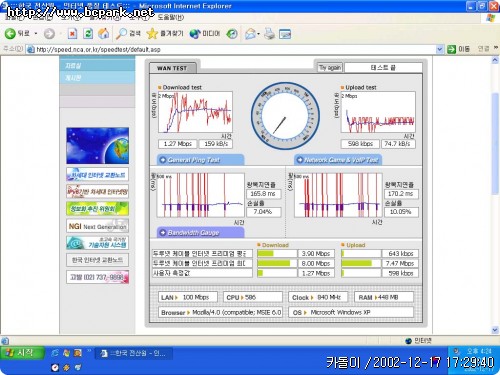The width and height of the screenshot is (500, 375).
Task: Click the Try again button
Action: 330,68
